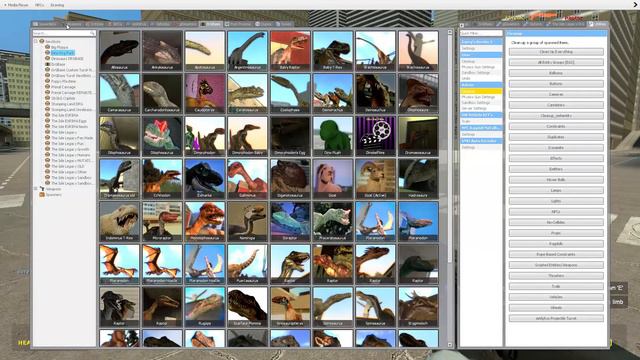Open the Drawing menu in the top bar
The image size is (640, 360).
point(57,5)
